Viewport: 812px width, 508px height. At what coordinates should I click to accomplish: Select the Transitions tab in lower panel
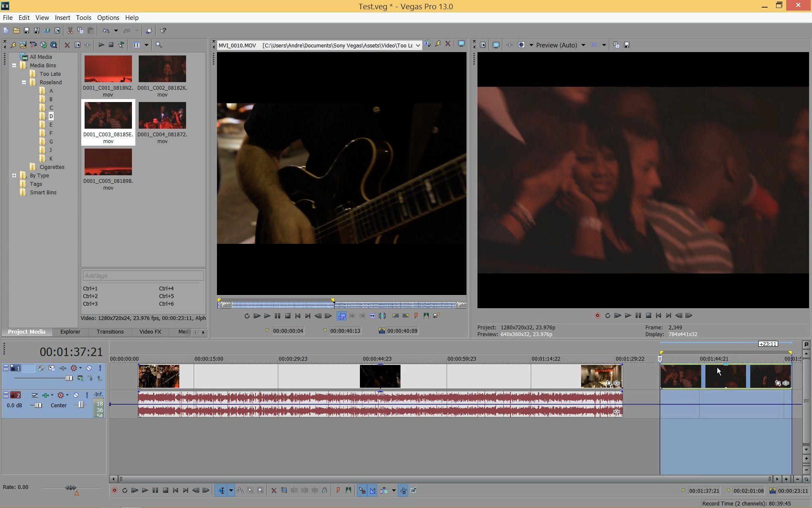[x=110, y=332]
